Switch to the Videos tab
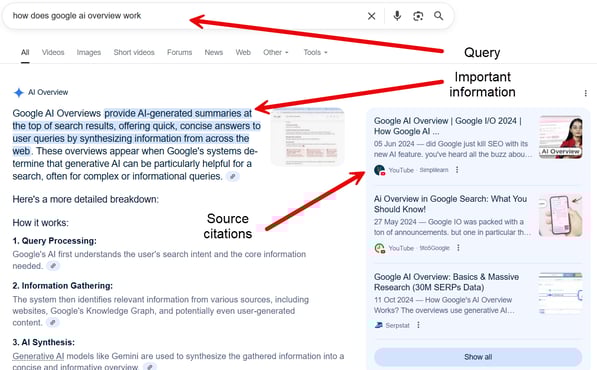This screenshot has height=370, width=597. point(53,52)
